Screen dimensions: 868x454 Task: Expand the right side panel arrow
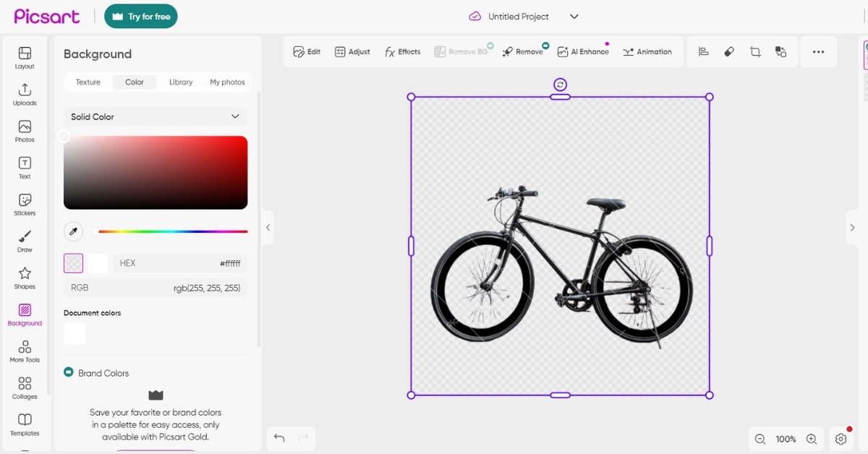852,227
